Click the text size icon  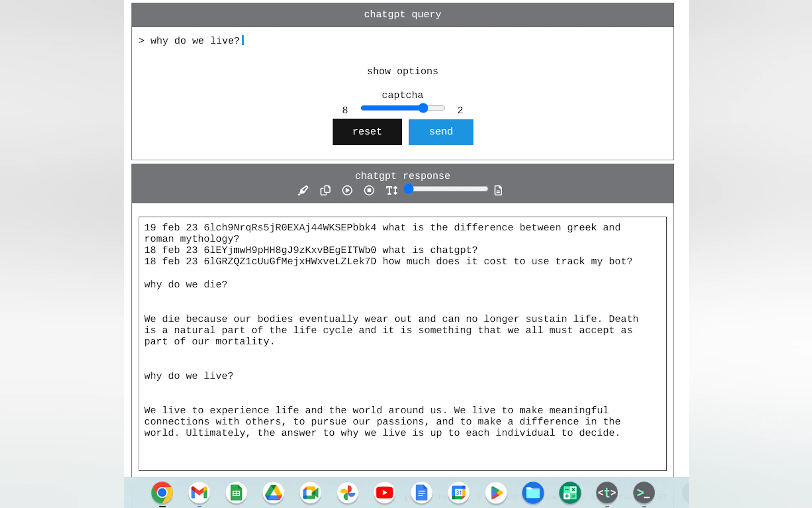pyautogui.click(x=391, y=191)
